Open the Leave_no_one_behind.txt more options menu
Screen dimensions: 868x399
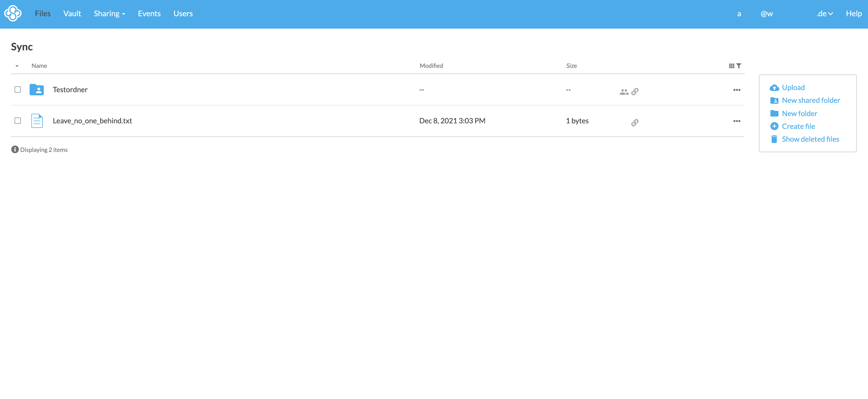click(737, 121)
